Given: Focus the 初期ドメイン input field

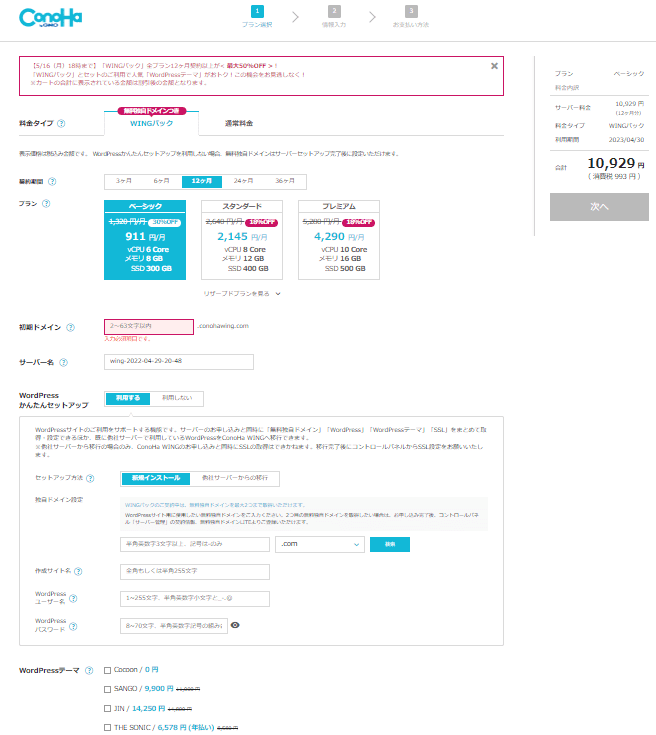Looking at the screenshot, I should tap(149, 327).
